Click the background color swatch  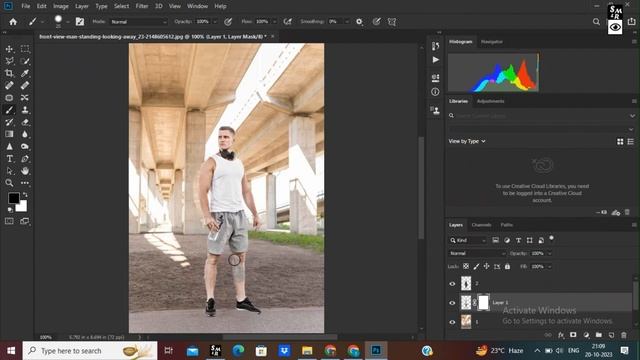tap(22, 207)
